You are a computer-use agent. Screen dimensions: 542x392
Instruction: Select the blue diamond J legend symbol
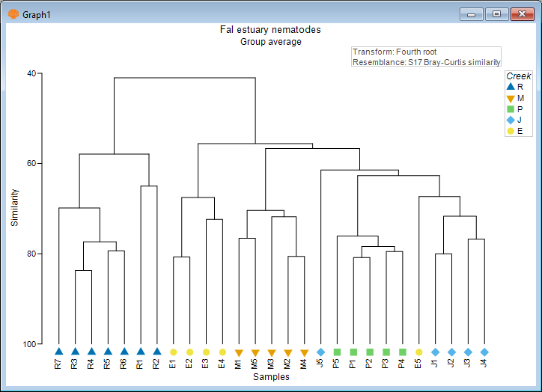tap(511, 120)
